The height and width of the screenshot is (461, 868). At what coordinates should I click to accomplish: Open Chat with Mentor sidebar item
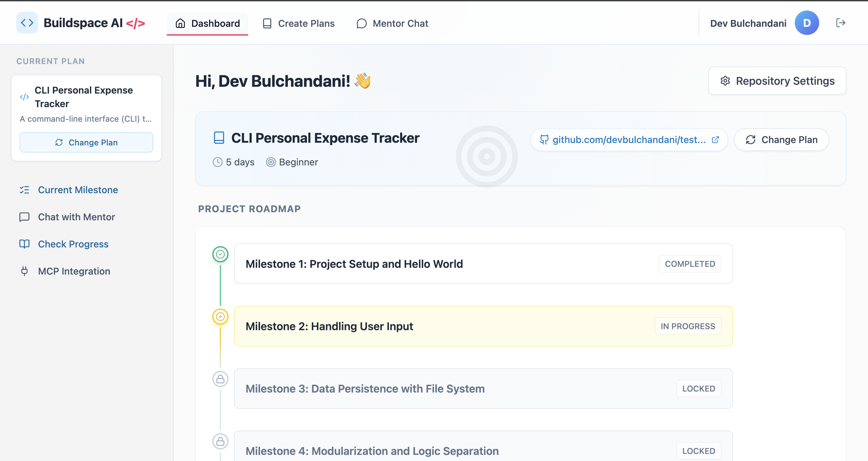[x=76, y=217]
